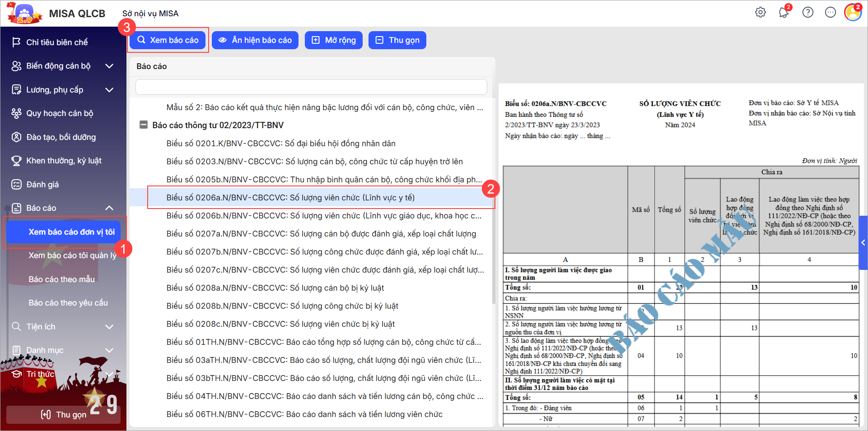Click the Xem báo cáo button
Screen dimensions: 868x431
click(x=168, y=40)
